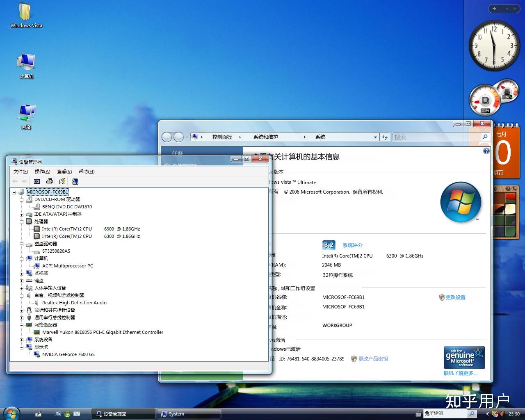The height and width of the screenshot is (420, 525).
Task: Open the address bar history dropdown arrow in System window
Action: 375,137
